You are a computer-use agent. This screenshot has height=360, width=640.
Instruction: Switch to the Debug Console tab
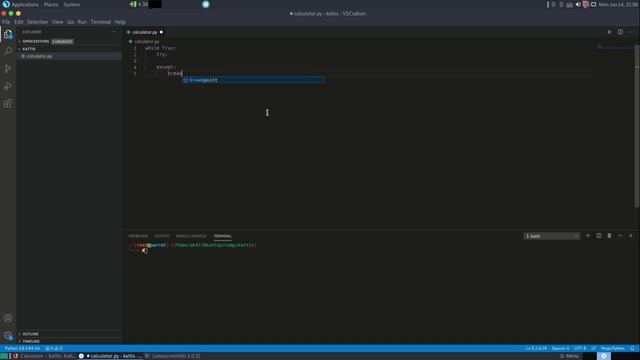pos(191,236)
